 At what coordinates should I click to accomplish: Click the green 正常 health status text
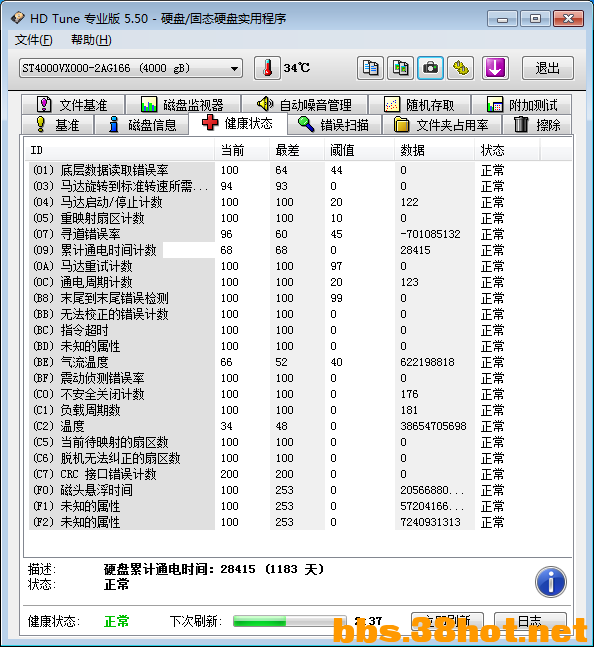click(x=117, y=621)
